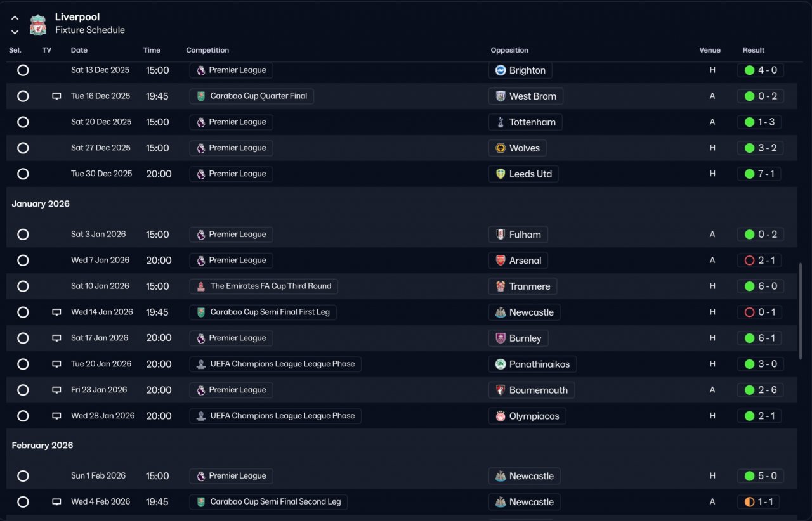Sort by the Opposition column header
This screenshot has height=521, width=812.
pos(509,50)
